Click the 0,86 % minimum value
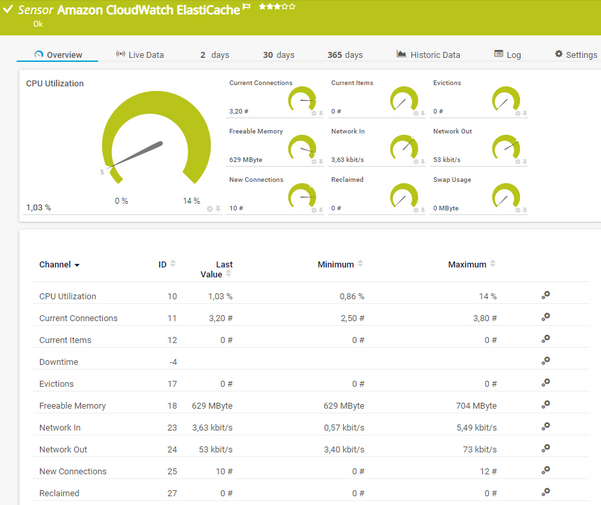Viewport: 601px width, 505px height. pyautogui.click(x=352, y=296)
